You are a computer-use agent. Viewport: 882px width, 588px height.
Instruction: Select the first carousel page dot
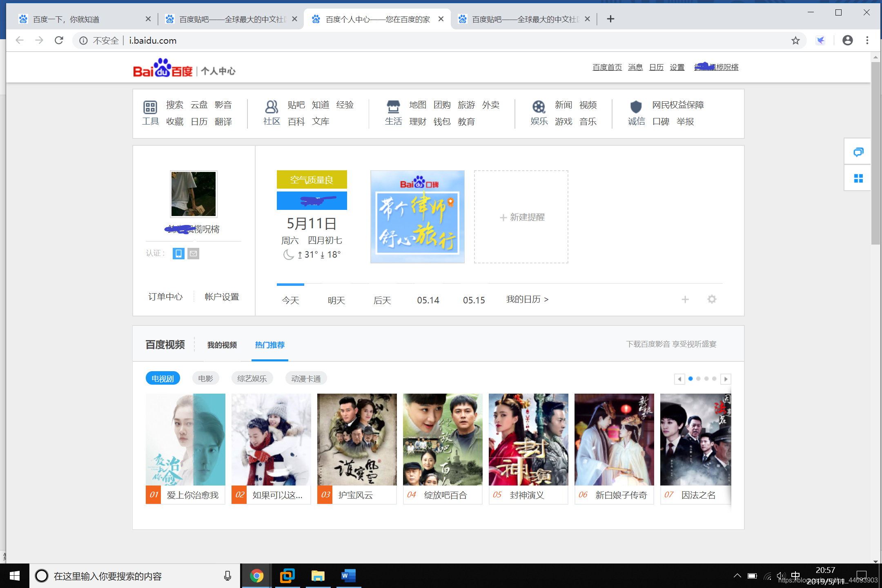pos(690,379)
